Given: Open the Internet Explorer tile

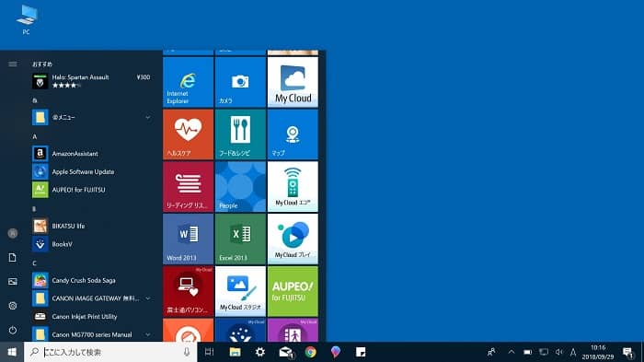Looking at the screenshot, I should (x=188, y=82).
